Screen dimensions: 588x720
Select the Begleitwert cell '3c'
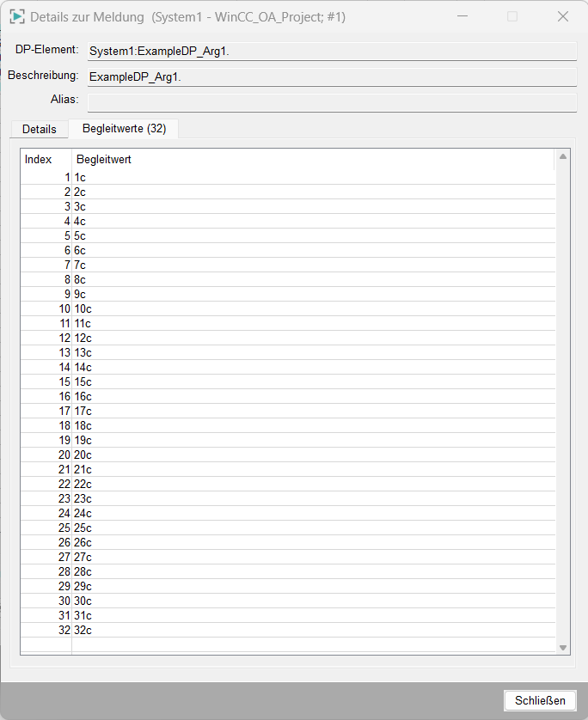pos(313,206)
